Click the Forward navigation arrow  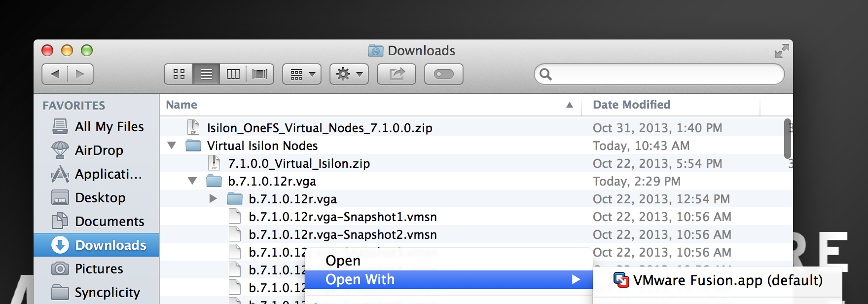click(80, 74)
